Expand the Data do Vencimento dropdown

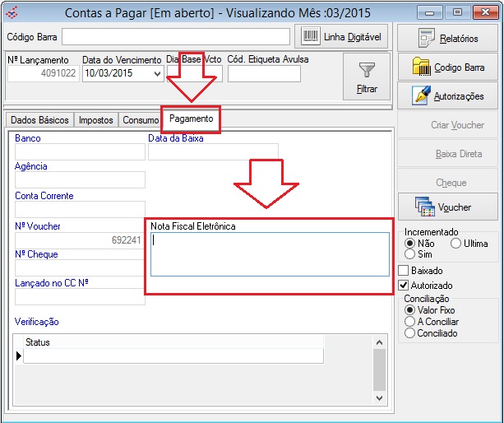[x=158, y=74]
